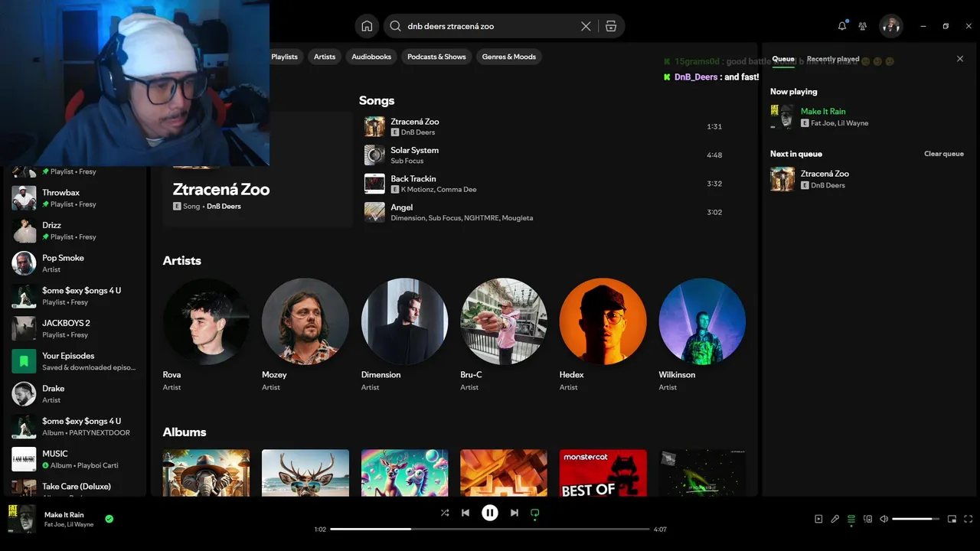This screenshot has height=551, width=980.
Task: Open the Drizz playlist in sidebar
Action: [x=74, y=231]
